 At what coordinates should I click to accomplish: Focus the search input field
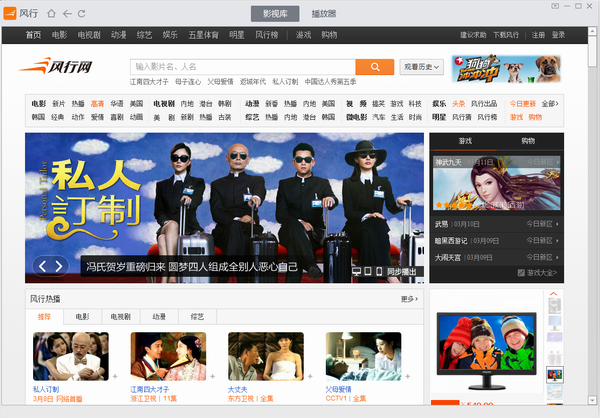click(243, 67)
